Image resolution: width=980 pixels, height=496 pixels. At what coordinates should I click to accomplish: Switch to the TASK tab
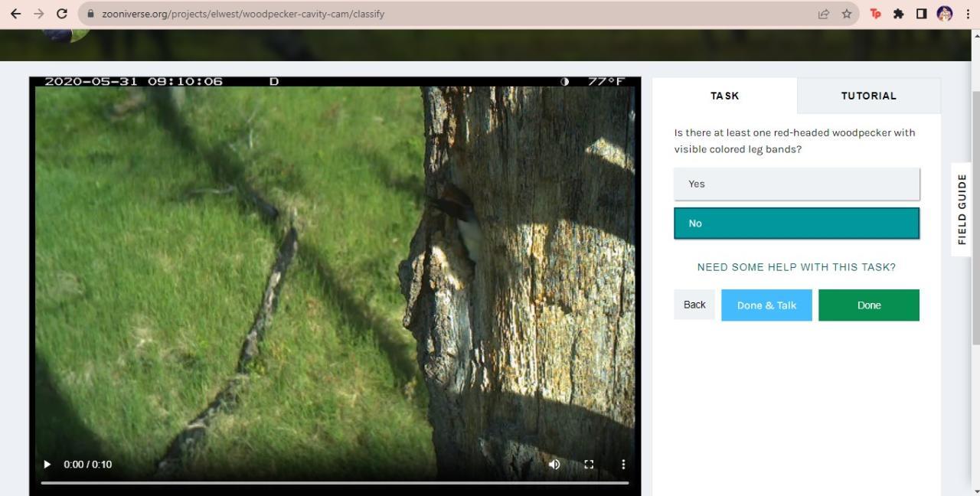pos(724,96)
